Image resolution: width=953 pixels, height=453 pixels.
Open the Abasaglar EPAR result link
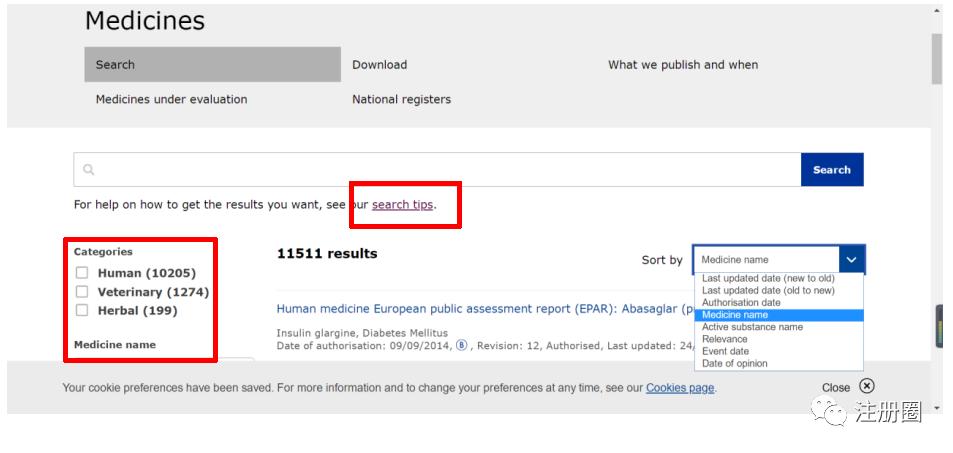(x=480, y=309)
